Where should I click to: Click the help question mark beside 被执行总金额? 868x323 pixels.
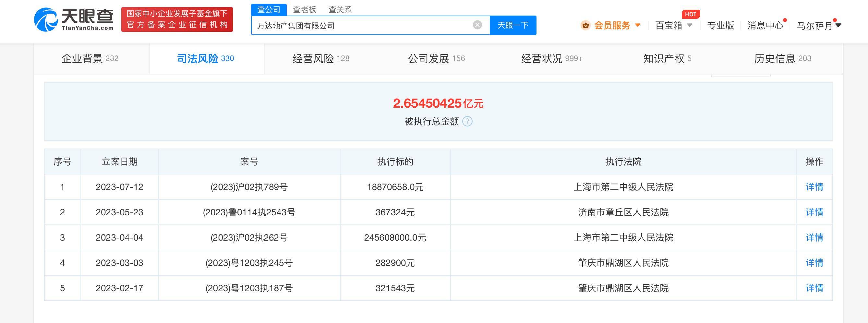coord(467,121)
